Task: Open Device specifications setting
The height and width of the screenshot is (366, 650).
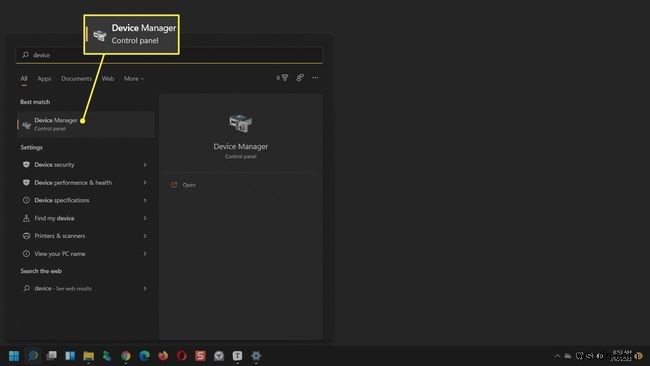Action: click(x=86, y=200)
